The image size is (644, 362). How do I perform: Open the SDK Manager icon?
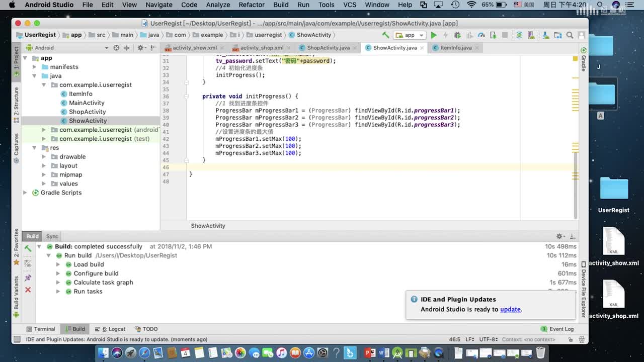click(x=545, y=35)
